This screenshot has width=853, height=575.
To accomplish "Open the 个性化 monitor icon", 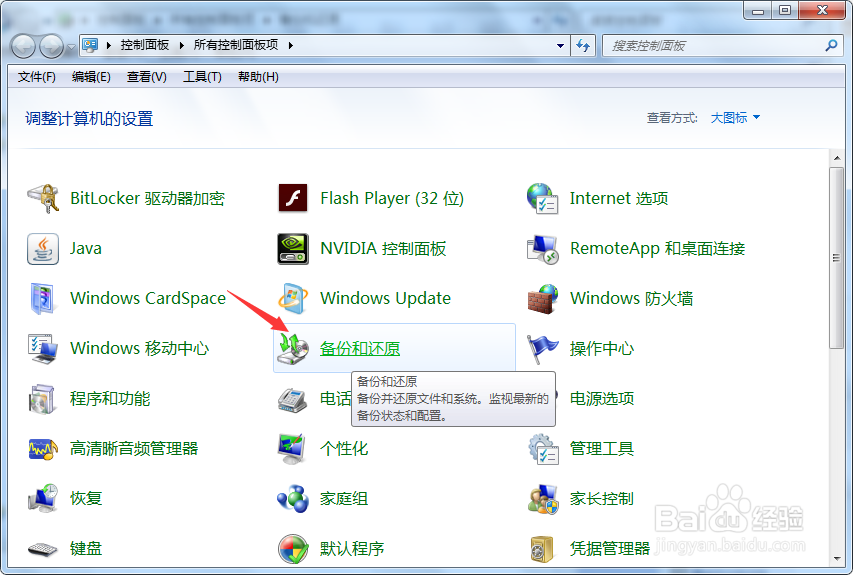I will click(293, 449).
